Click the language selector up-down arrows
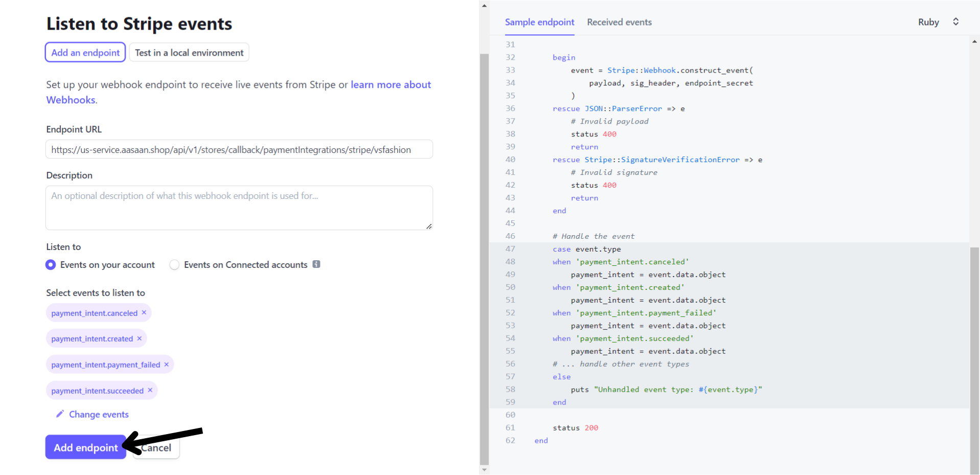 [x=955, y=22]
